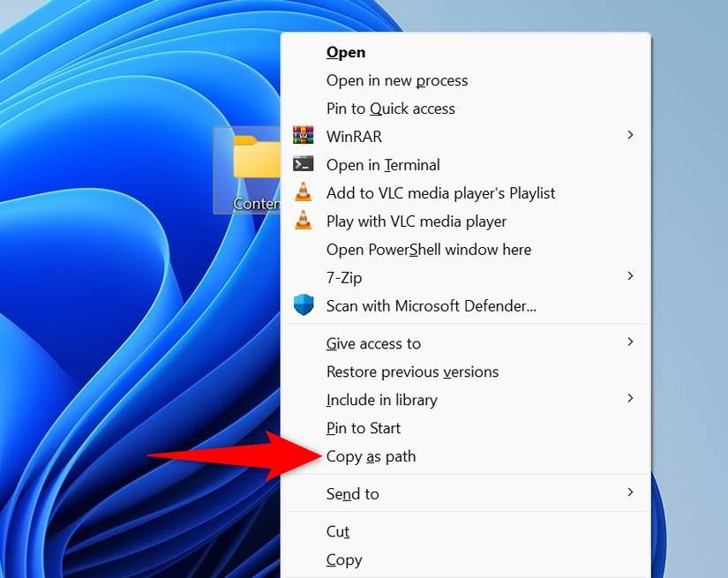
Task: Choose Open PowerShell window here
Action: (428, 250)
